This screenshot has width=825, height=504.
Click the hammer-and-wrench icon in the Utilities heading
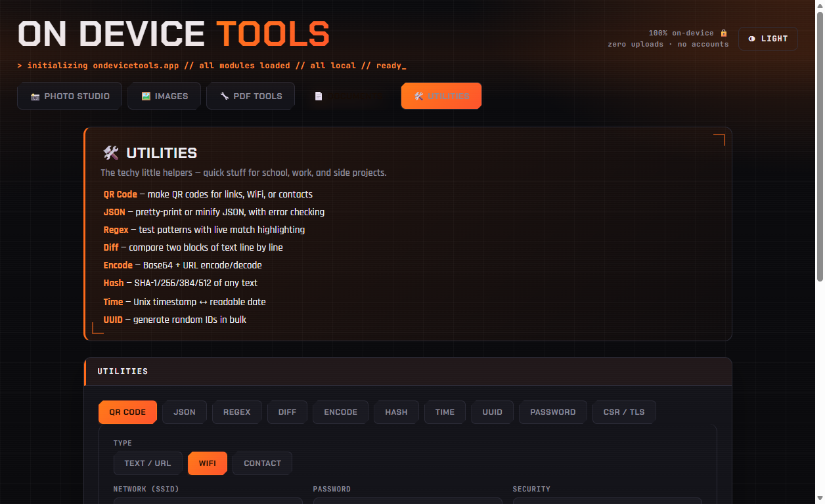(x=111, y=153)
